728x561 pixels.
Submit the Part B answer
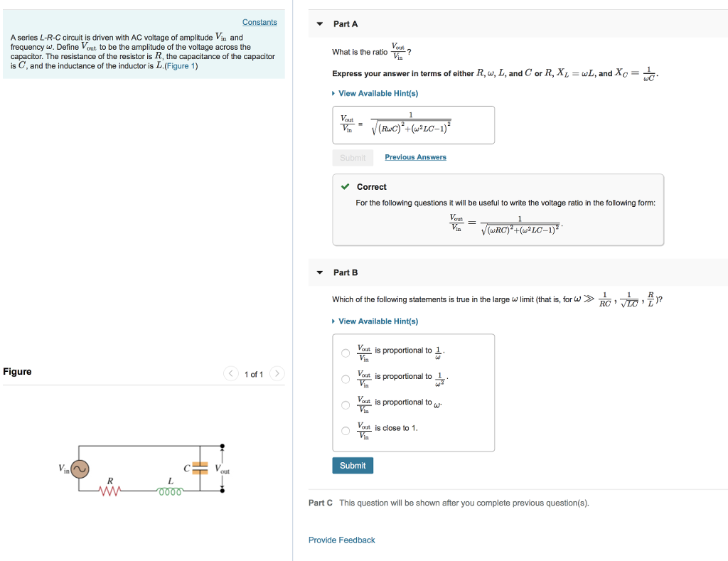click(x=353, y=466)
